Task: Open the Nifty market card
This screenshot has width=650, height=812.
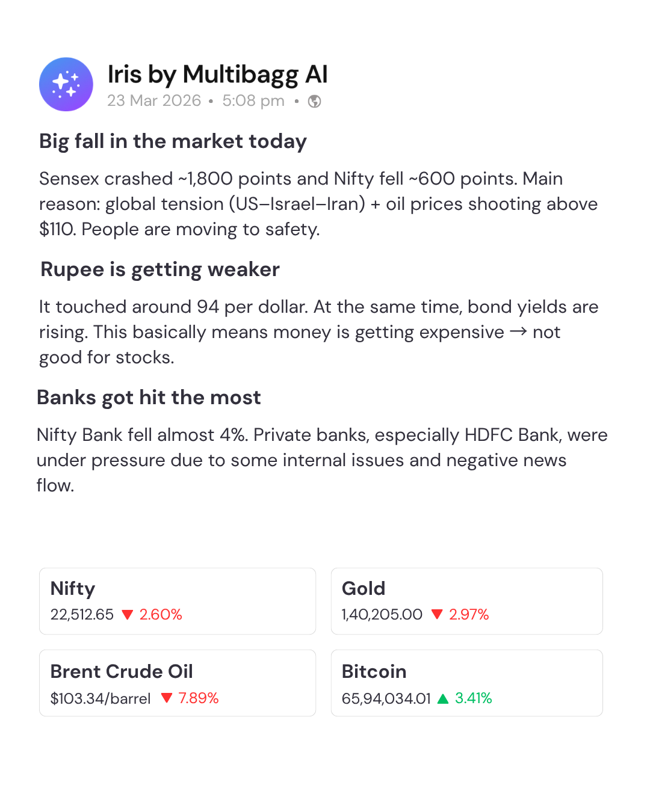Action: [x=178, y=601]
